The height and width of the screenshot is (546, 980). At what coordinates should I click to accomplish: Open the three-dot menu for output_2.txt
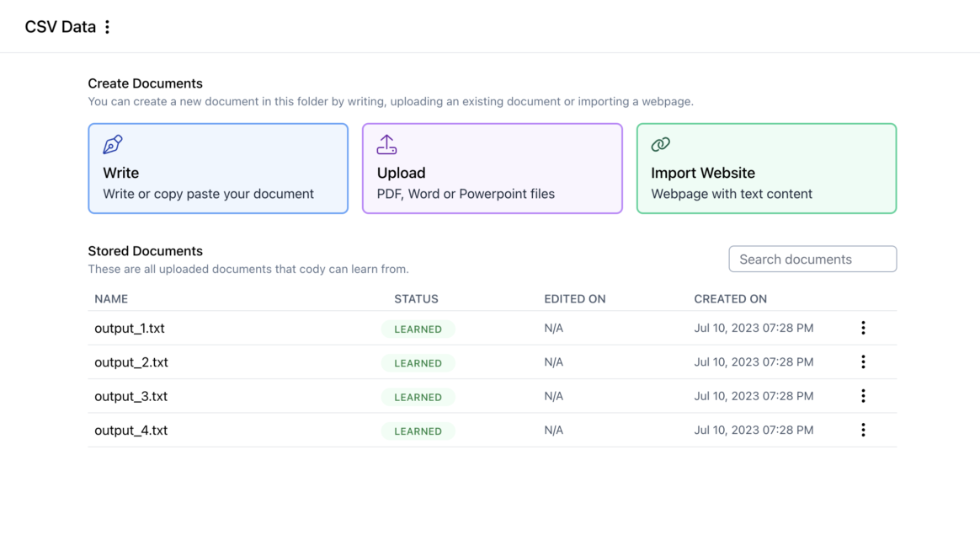pyautogui.click(x=863, y=362)
